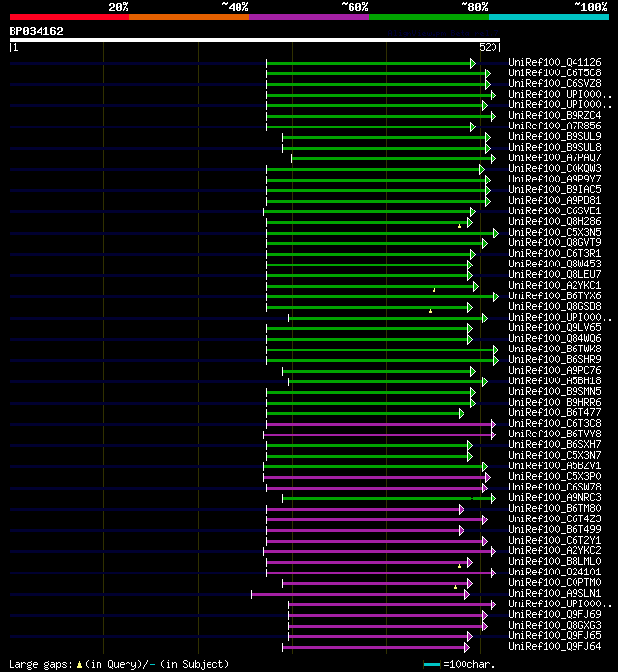Click the purple ~60% identity legend segment
Screen dimensions: 618x672
coord(309,17)
